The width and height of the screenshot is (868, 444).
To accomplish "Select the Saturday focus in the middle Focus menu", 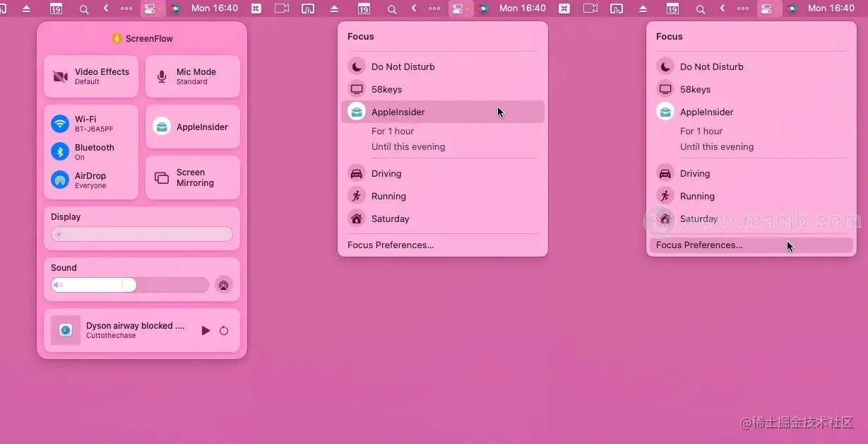I will point(443,218).
